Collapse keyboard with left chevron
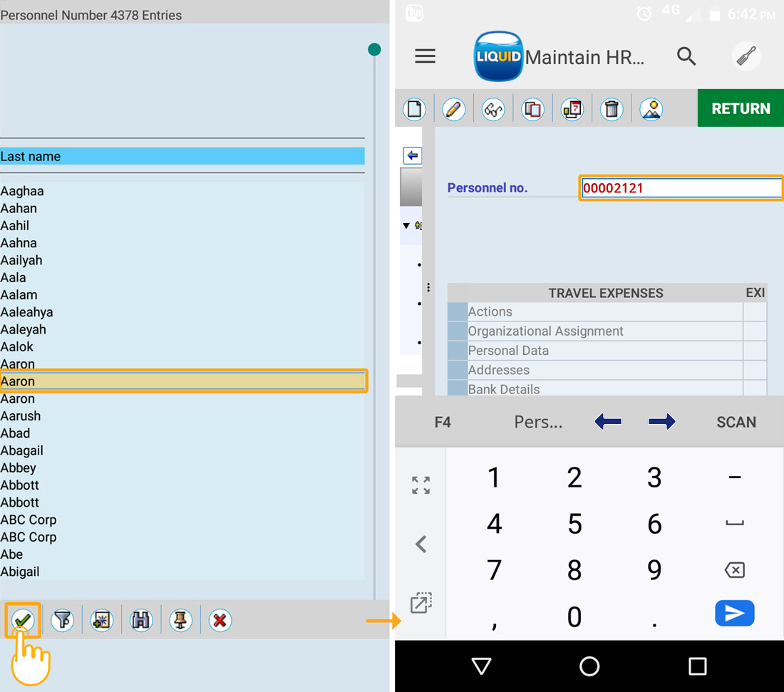784x692 pixels. pyautogui.click(x=421, y=544)
